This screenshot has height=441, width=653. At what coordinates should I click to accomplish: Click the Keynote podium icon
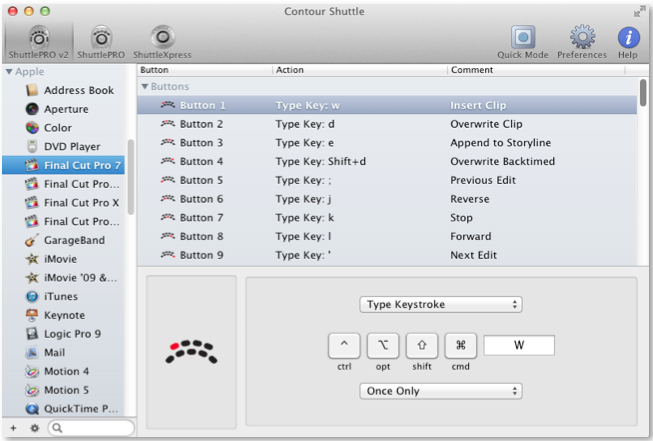coord(32,315)
